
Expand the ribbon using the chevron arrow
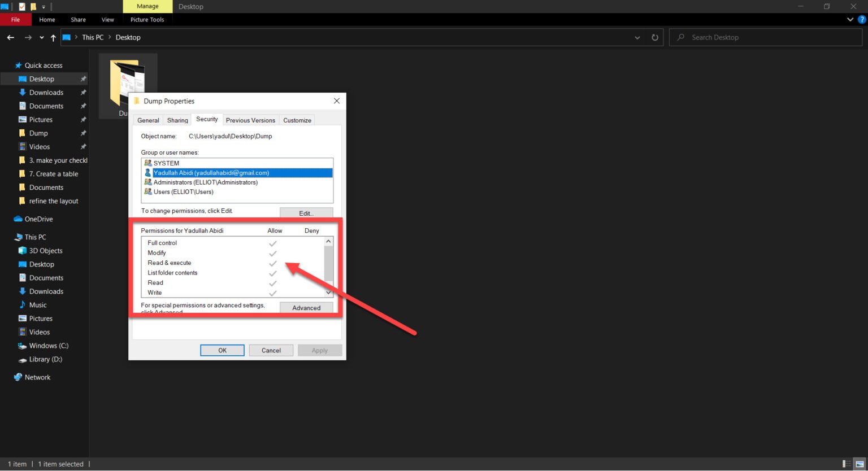pyautogui.click(x=850, y=19)
